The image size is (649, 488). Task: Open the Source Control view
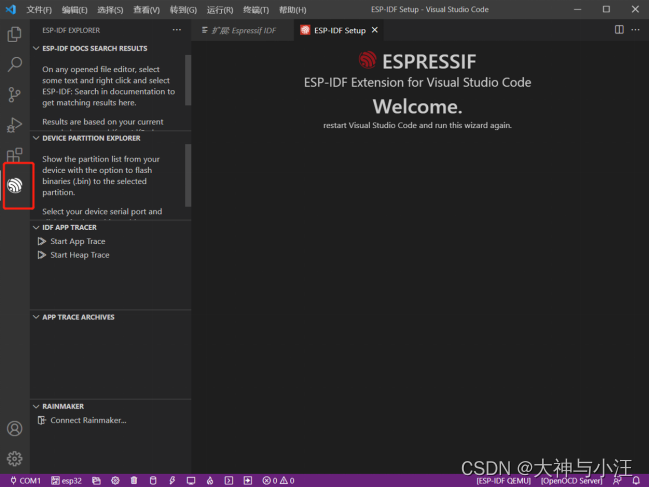click(x=14, y=95)
